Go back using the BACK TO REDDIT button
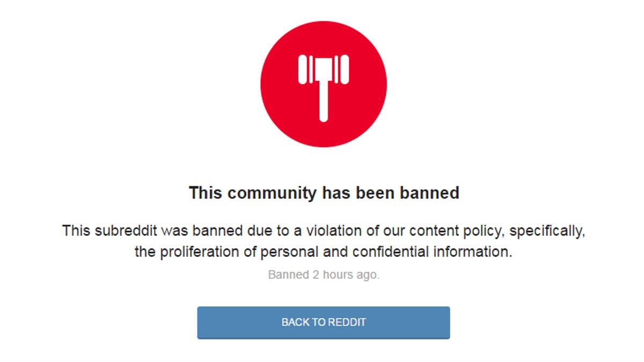Screen dimensions: 644x362 pyautogui.click(x=324, y=323)
